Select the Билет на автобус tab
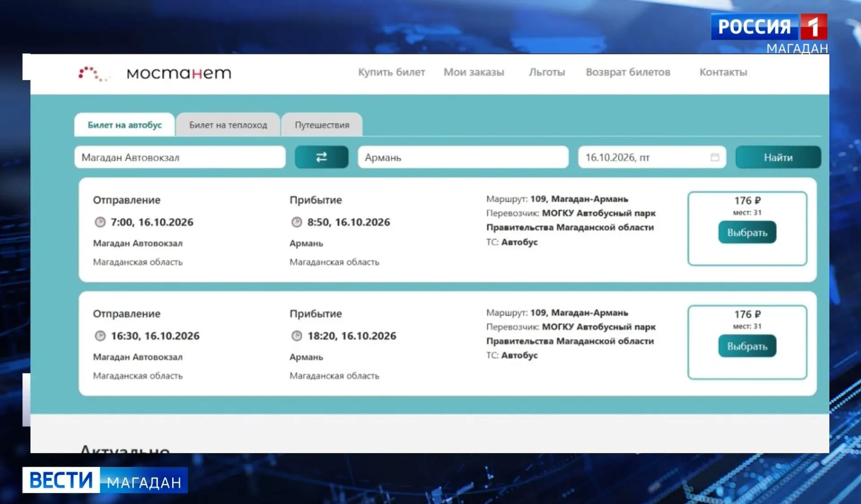The height and width of the screenshot is (504, 861). pos(125,125)
